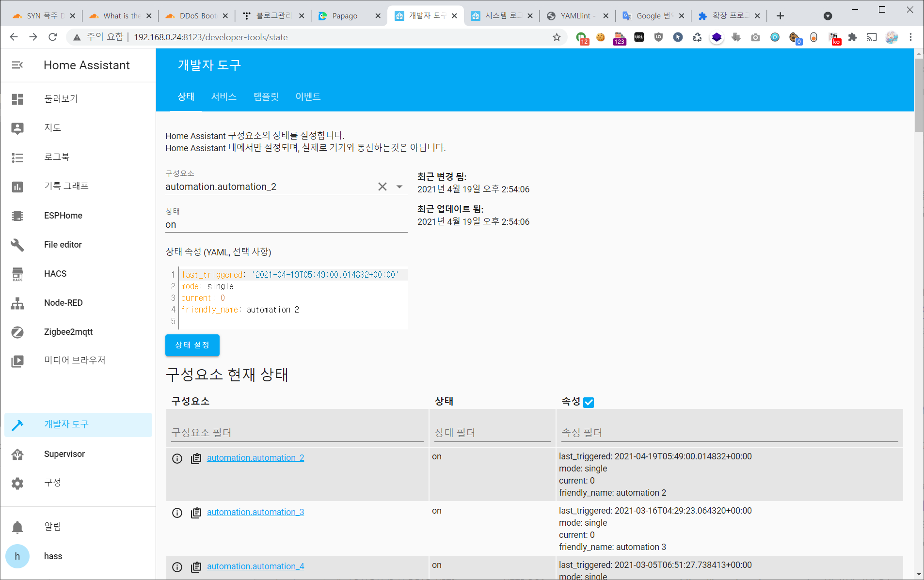Open the File editor
Viewport: 924px width, 580px height.
tap(63, 244)
